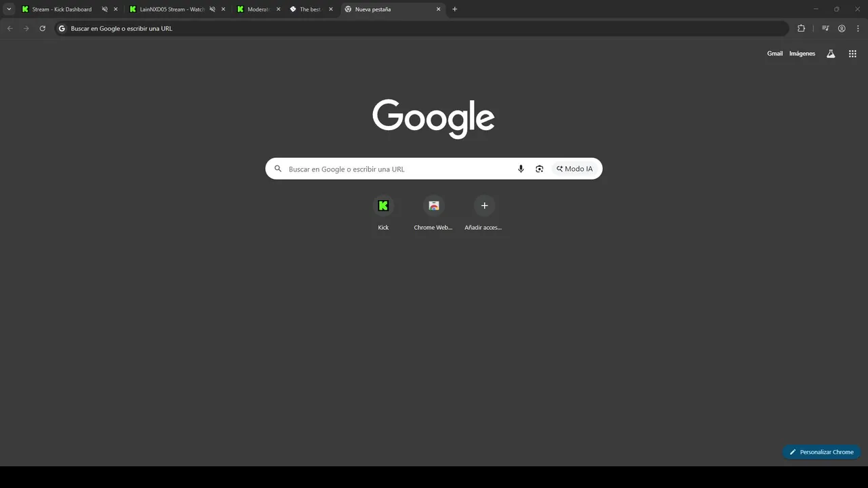This screenshot has height=488, width=868.
Task: Open the media controls icon
Action: point(825,28)
